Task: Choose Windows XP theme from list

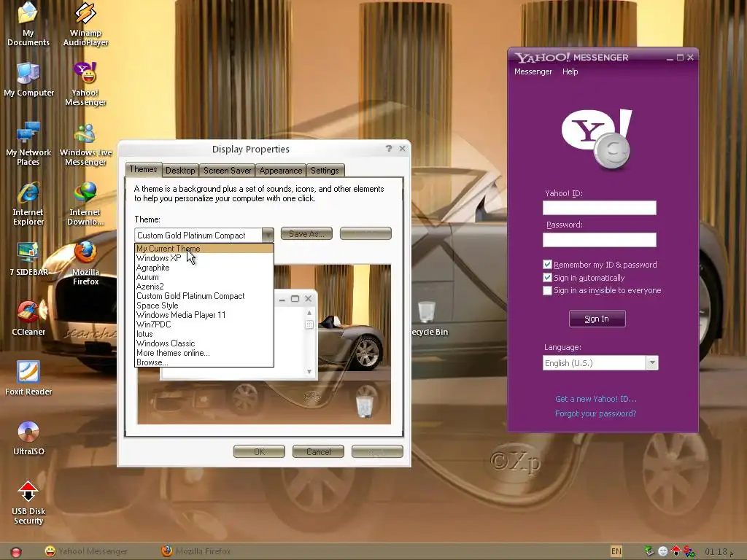Action: (204, 258)
